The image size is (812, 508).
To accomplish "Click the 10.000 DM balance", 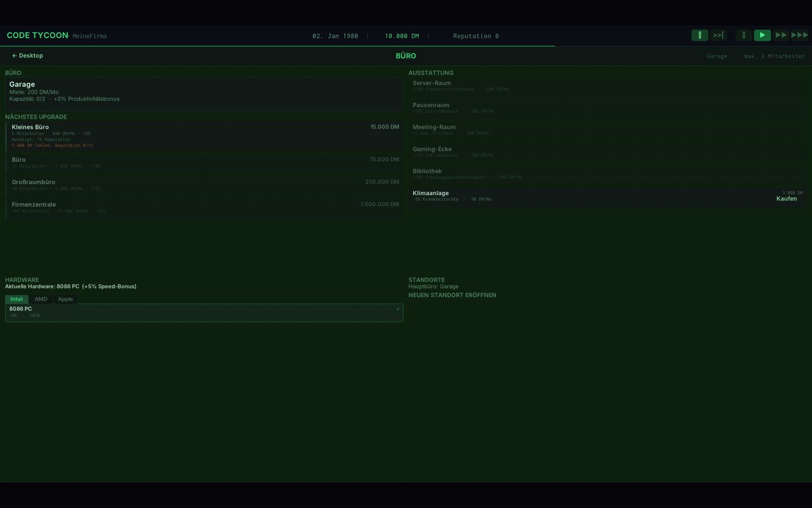I will (402, 36).
